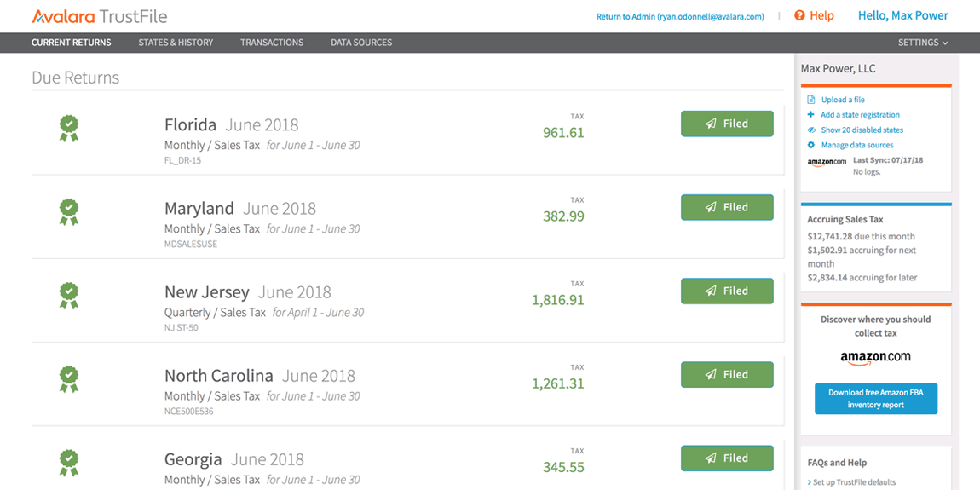Open the Show 20 disabled states link
Screen dimensions: 980x490
point(862,130)
